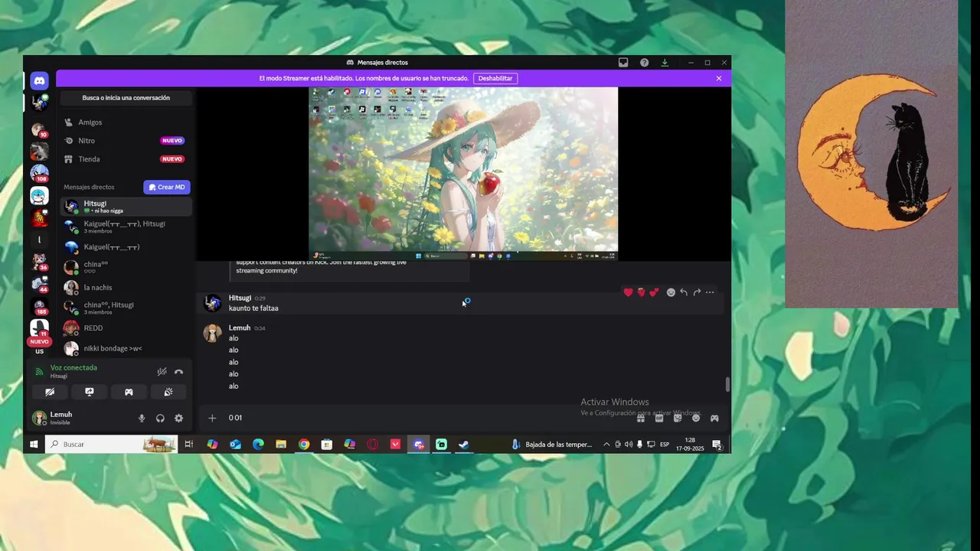
Task: Open the Windows Start button
Action: tap(34, 444)
